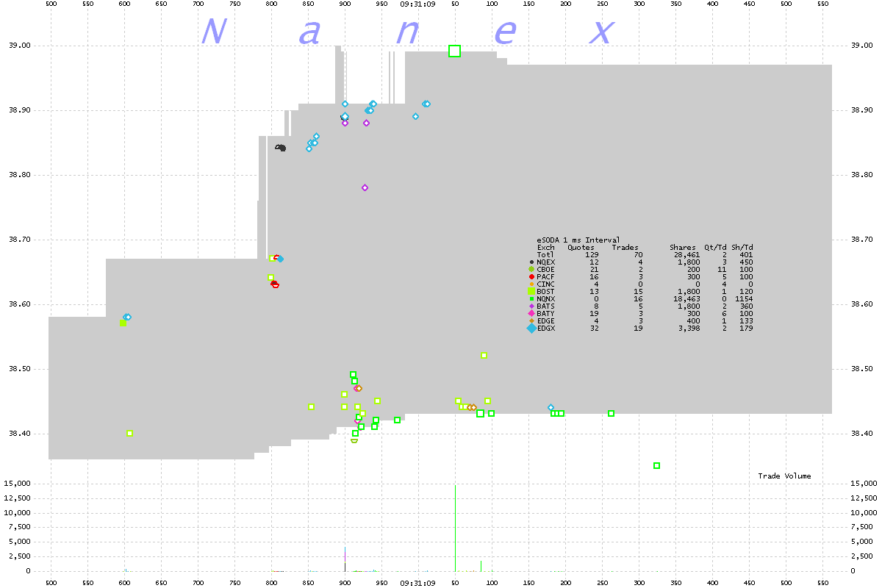Select the isolated green square below 38.40
The image size is (882, 588).
[656, 465]
